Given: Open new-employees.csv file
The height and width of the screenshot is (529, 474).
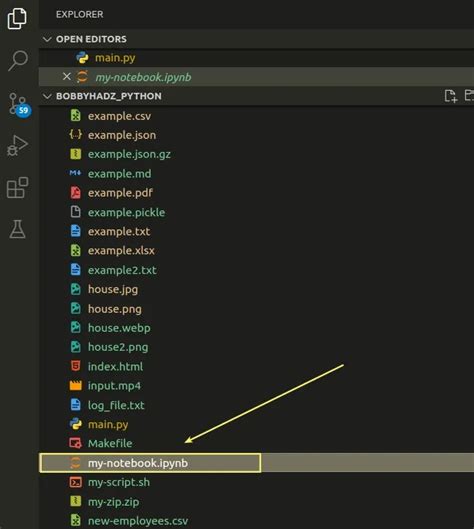Looking at the screenshot, I should click(256, 521).
